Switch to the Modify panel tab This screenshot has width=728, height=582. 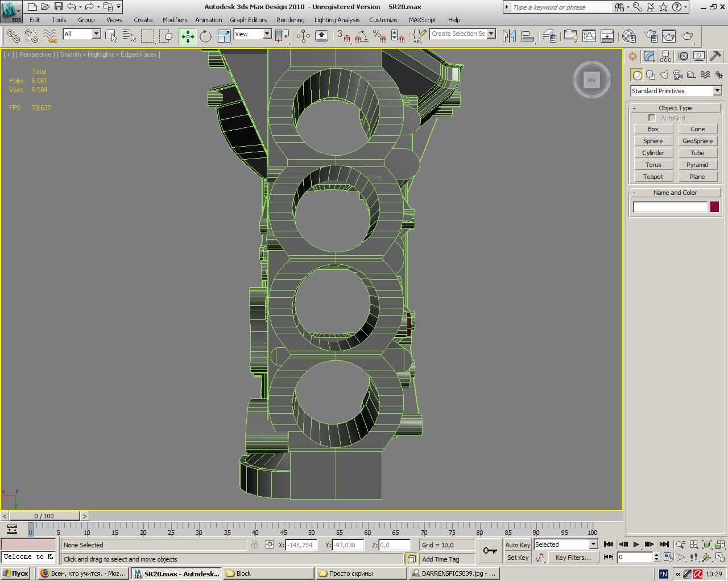coord(650,56)
